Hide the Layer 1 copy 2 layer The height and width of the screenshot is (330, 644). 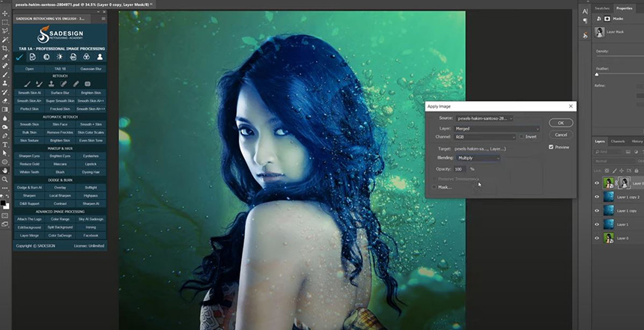tap(597, 197)
